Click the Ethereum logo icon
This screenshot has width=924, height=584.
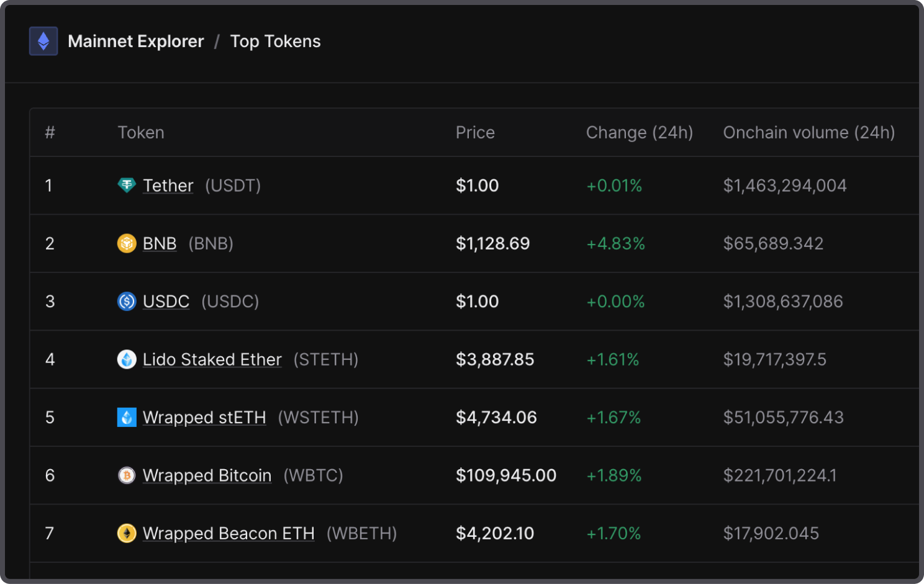43,42
